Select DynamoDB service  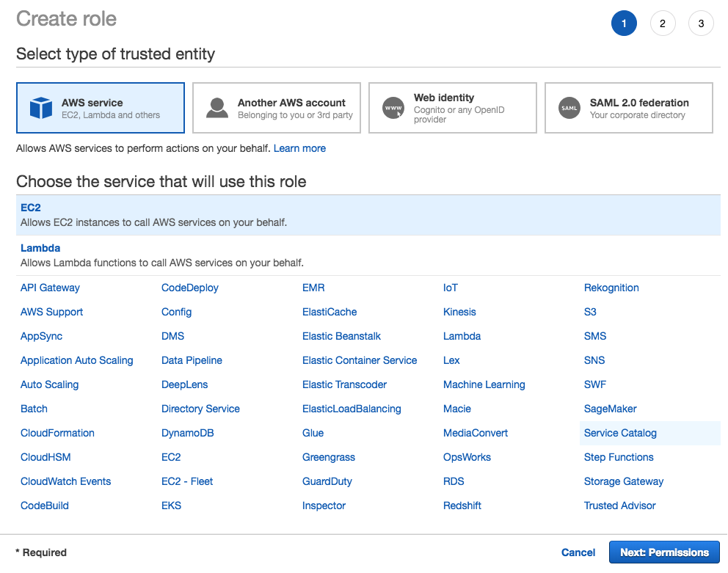click(x=188, y=433)
